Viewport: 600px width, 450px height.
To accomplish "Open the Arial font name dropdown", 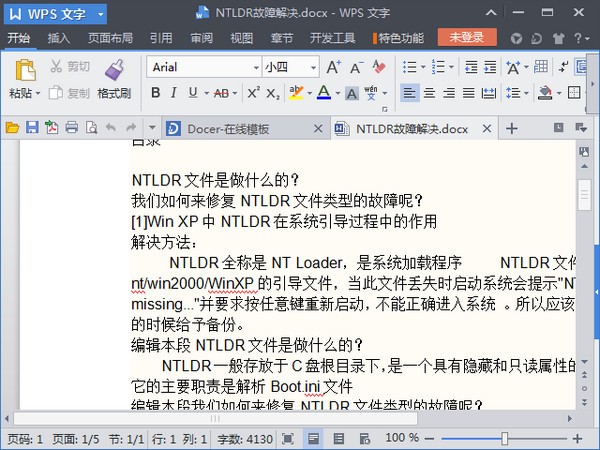I will pos(256,68).
